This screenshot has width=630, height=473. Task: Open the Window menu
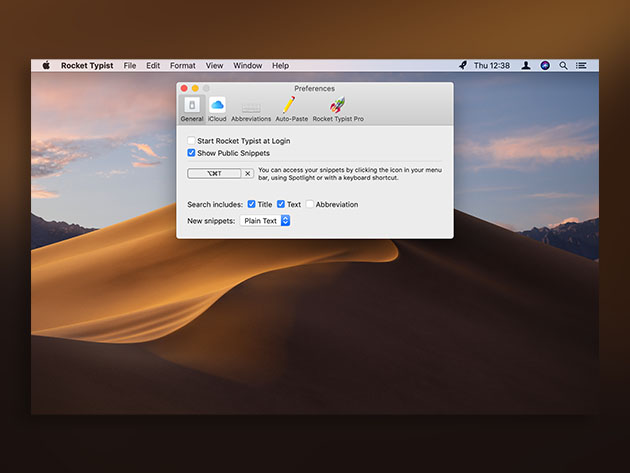click(x=248, y=66)
